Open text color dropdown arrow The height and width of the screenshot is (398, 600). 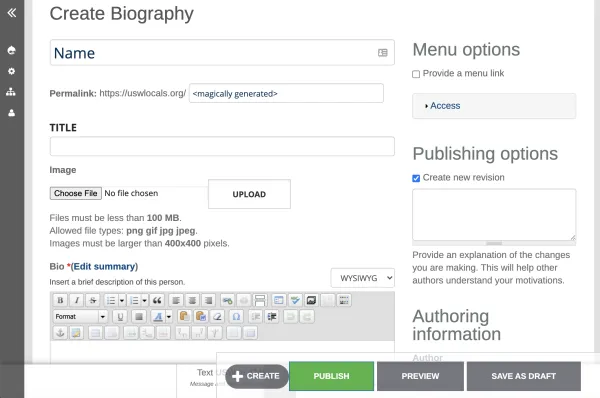[x=169, y=316]
